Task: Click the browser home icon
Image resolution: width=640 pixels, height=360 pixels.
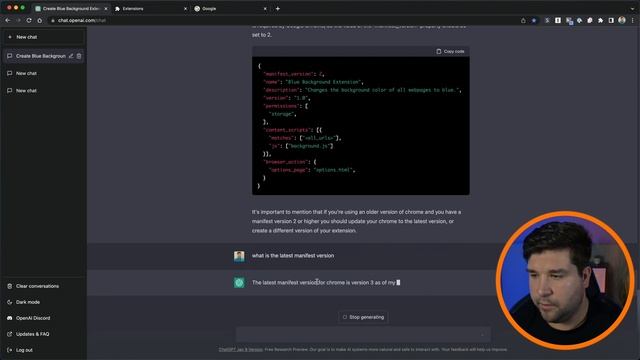Action: [x=40, y=20]
